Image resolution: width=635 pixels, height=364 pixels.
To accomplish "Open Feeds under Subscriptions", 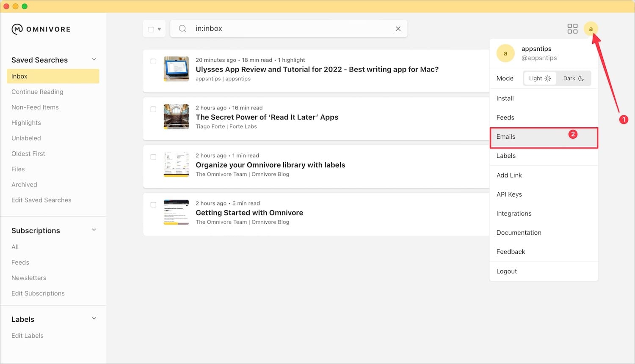I will point(20,263).
